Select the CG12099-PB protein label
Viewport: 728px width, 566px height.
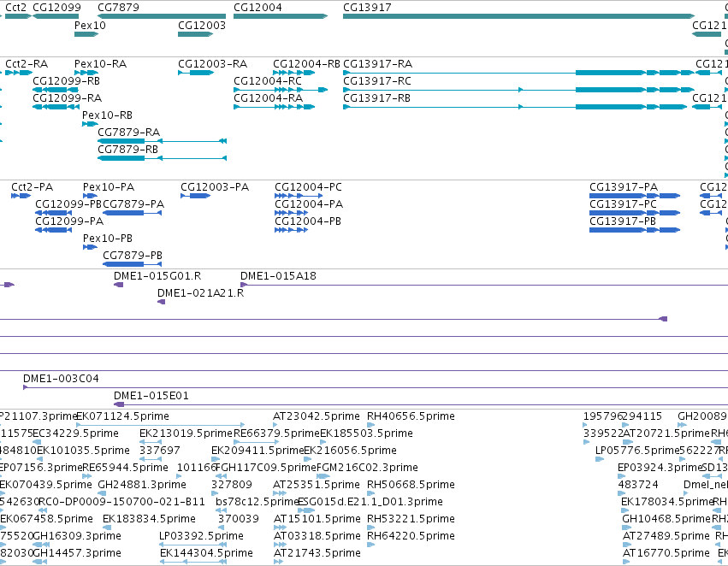[x=68, y=204]
